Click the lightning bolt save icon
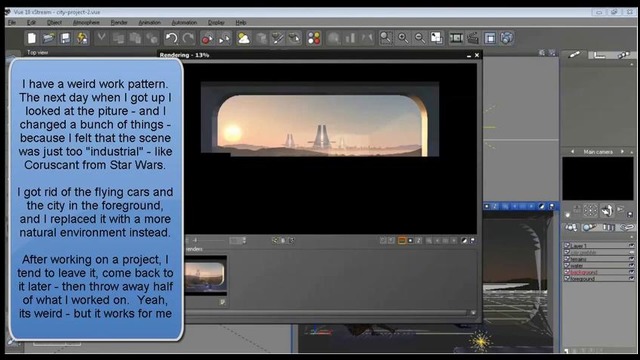This screenshot has width=640, height=360. (82, 38)
